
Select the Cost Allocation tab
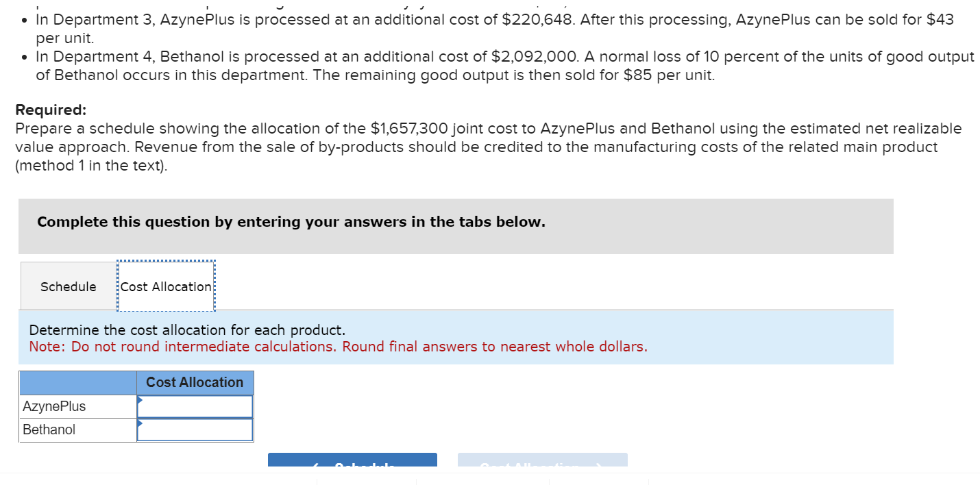coord(165,286)
